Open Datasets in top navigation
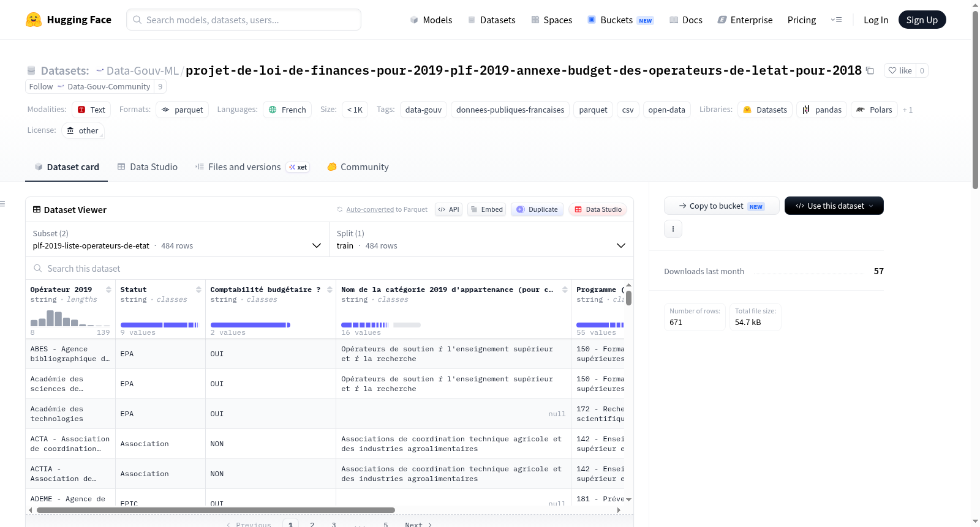 [491, 20]
